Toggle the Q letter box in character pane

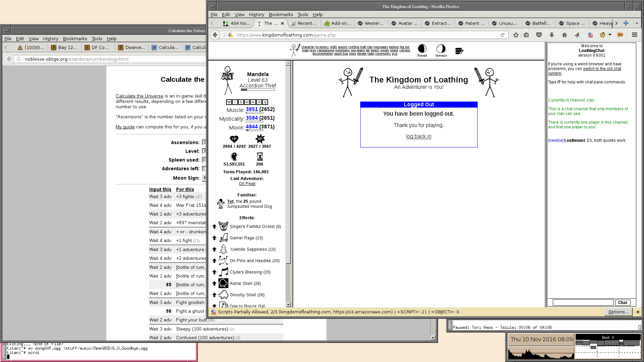[265, 102]
